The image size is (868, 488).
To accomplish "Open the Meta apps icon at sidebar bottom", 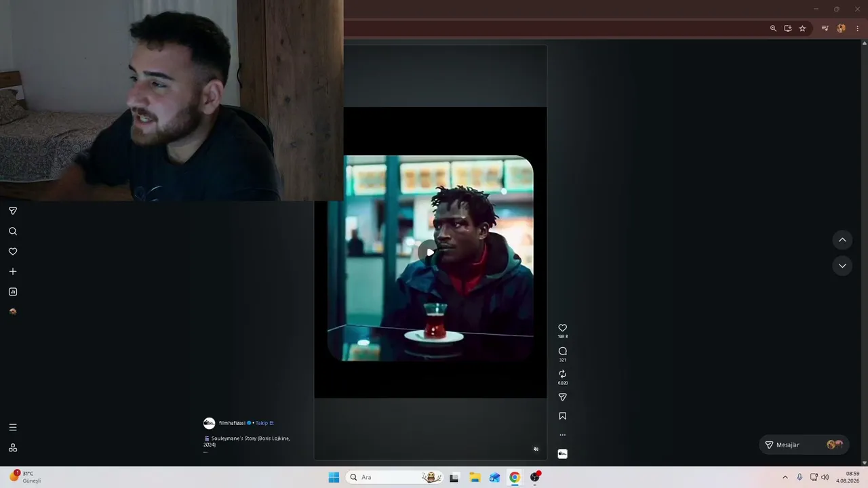I will click(x=13, y=448).
